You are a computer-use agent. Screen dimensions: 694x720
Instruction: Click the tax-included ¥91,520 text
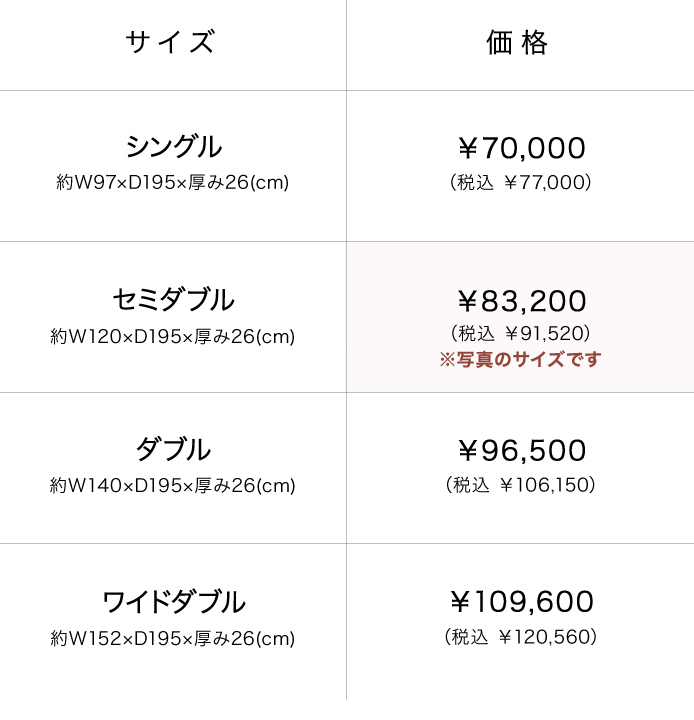[521, 333]
